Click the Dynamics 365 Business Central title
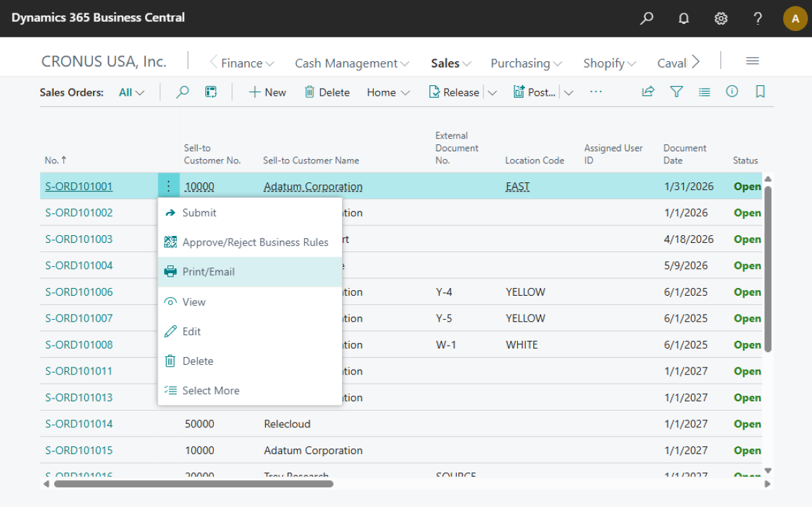 (x=98, y=18)
